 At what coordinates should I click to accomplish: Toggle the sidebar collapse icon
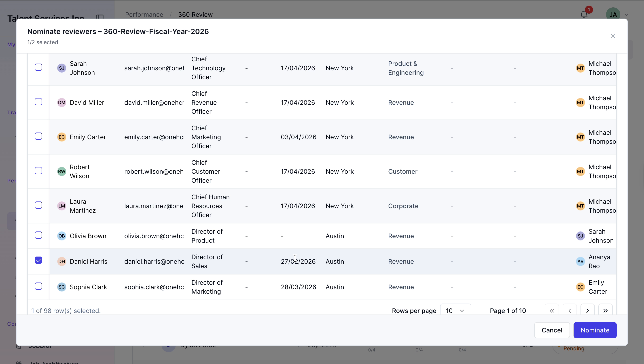coord(100,17)
